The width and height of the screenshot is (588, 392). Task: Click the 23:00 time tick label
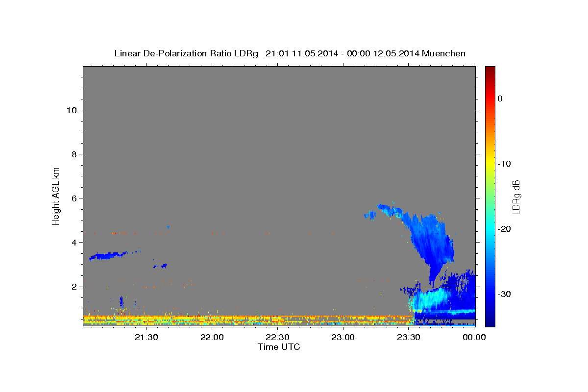click(x=343, y=337)
